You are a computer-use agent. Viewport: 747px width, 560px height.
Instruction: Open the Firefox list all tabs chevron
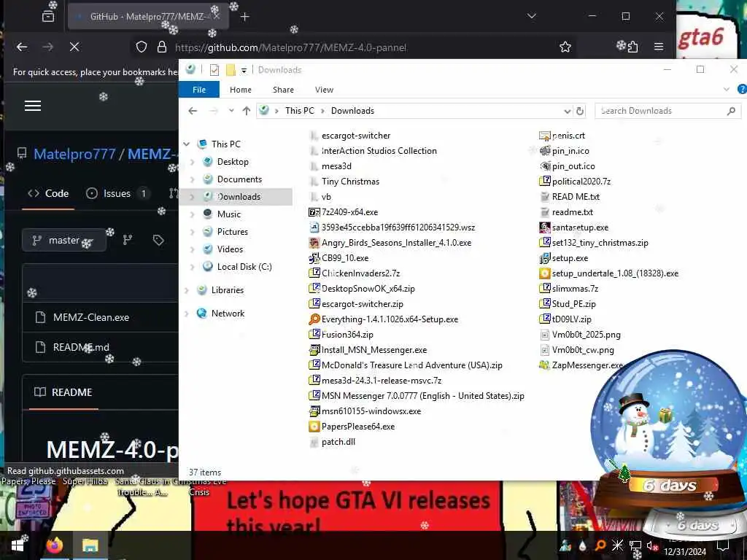coord(532,16)
